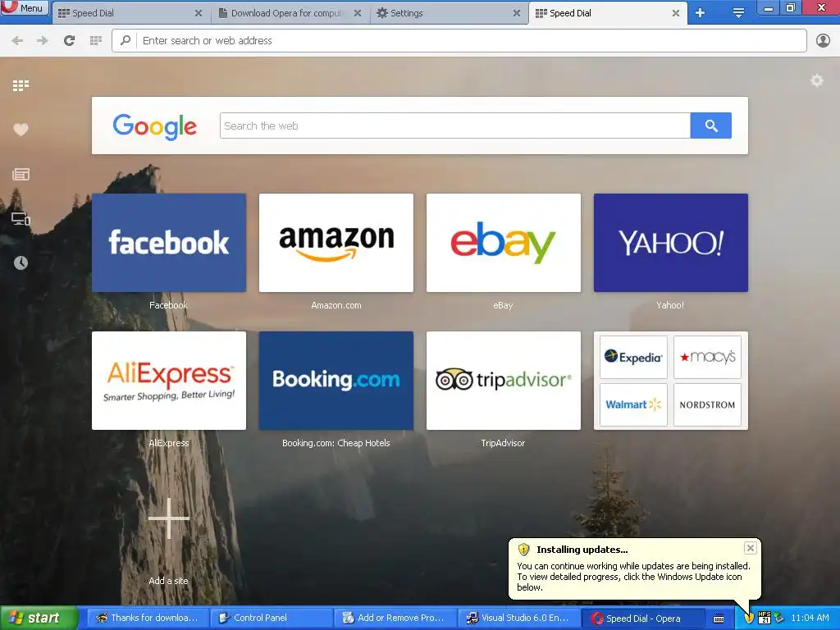Open Walmart in the folder tile
Screen dimensions: 840x630
[633, 404]
